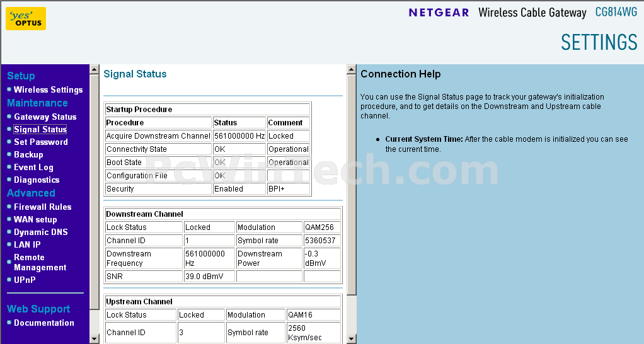
Task: Click the BPI+ comment cell
Action: point(289,189)
